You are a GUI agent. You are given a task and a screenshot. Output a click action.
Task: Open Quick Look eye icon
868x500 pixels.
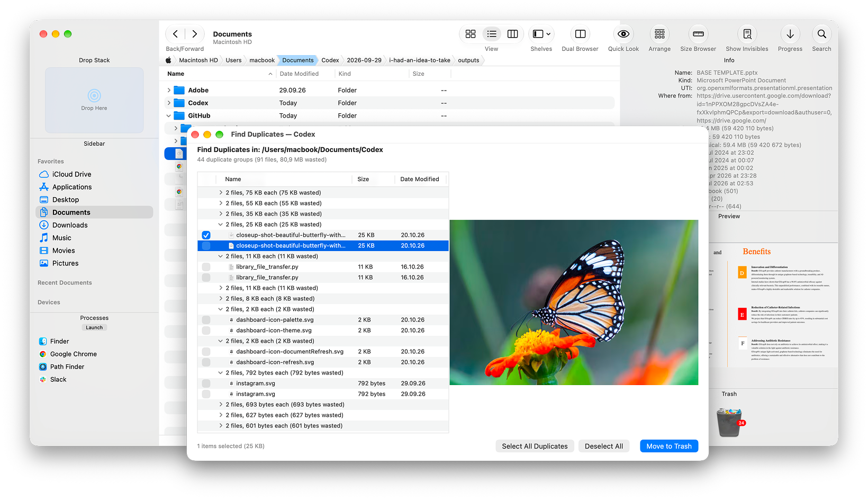pyautogui.click(x=623, y=34)
